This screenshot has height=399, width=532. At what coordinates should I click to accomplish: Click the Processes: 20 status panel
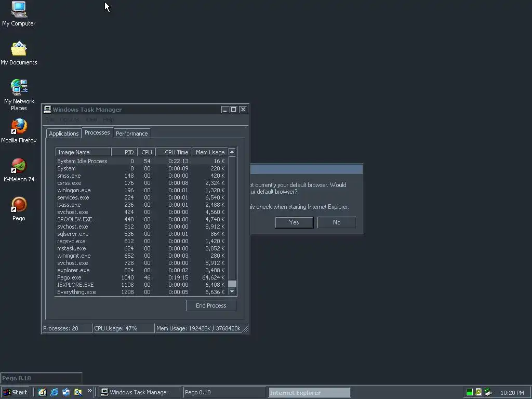coord(67,328)
